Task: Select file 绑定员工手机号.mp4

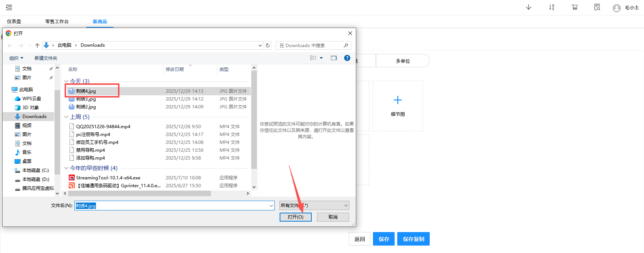Action: click(97, 142)
